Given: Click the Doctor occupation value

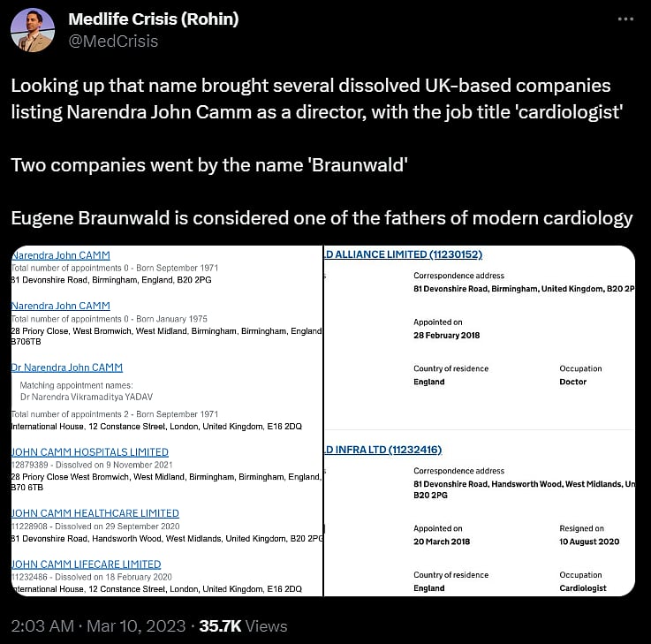Looking at the screenshot, I should [x=572, y=382].
